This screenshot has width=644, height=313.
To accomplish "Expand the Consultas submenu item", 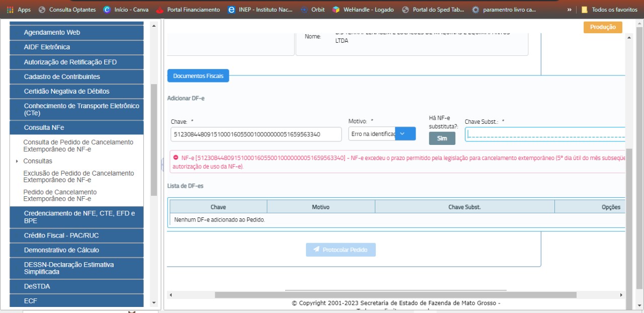I will (x=38, y=161).
